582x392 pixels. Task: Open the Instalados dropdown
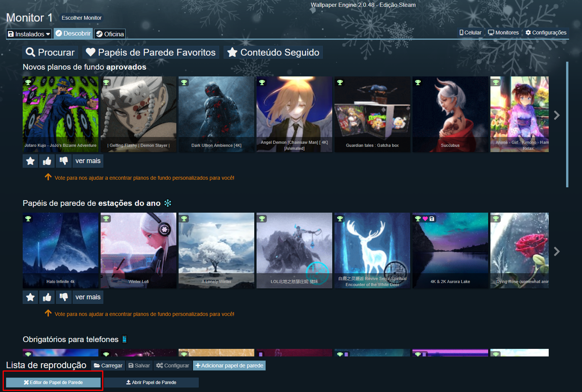[29, 34]
